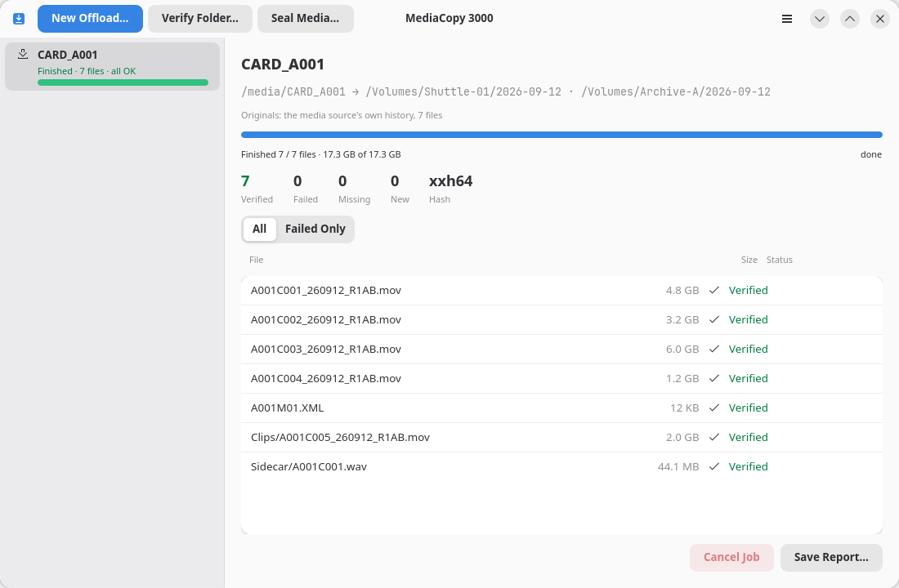
Task: Click the 12 KB size value
Action: pos(685,408)
